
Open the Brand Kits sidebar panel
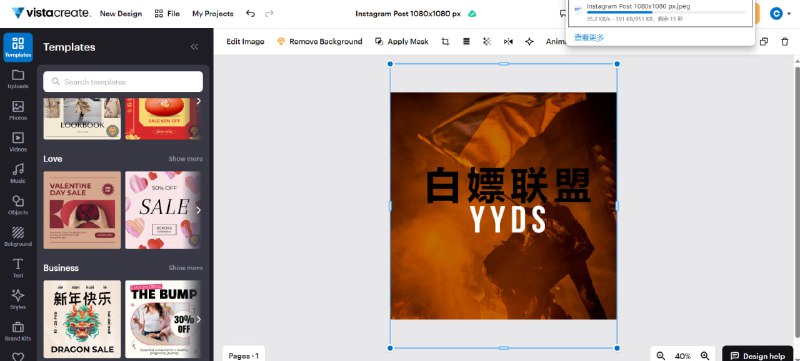click(x=18, y=331)
